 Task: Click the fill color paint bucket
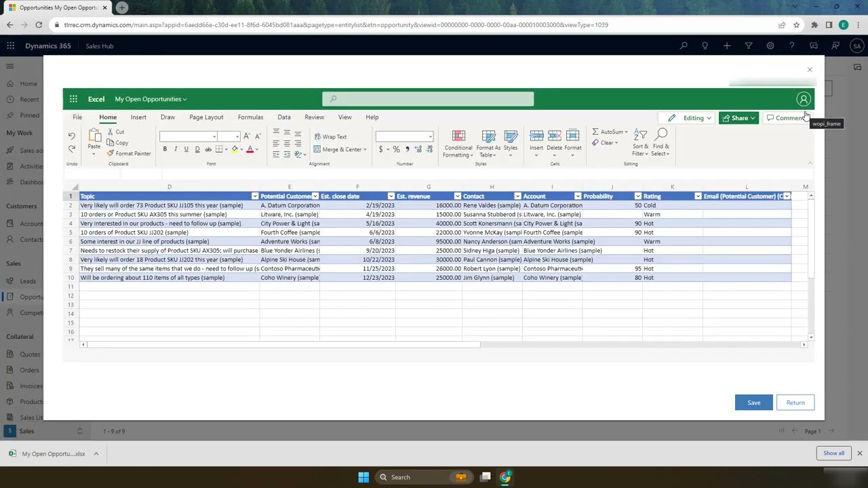pos(235,149)
